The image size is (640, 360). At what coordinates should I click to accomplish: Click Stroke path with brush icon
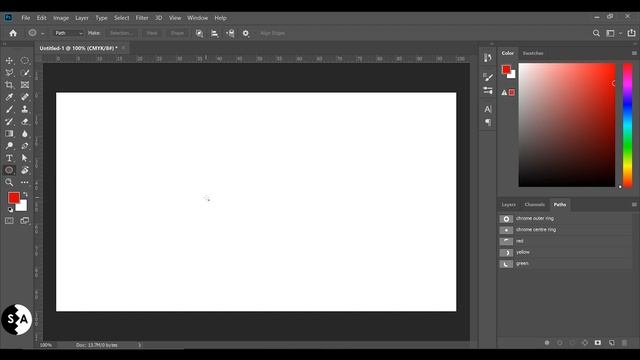[x=560, y=343]
